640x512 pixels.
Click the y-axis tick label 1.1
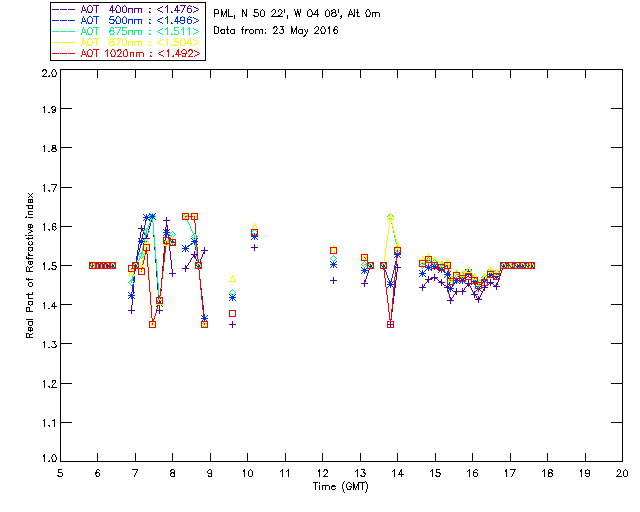(x=49, y=423)
